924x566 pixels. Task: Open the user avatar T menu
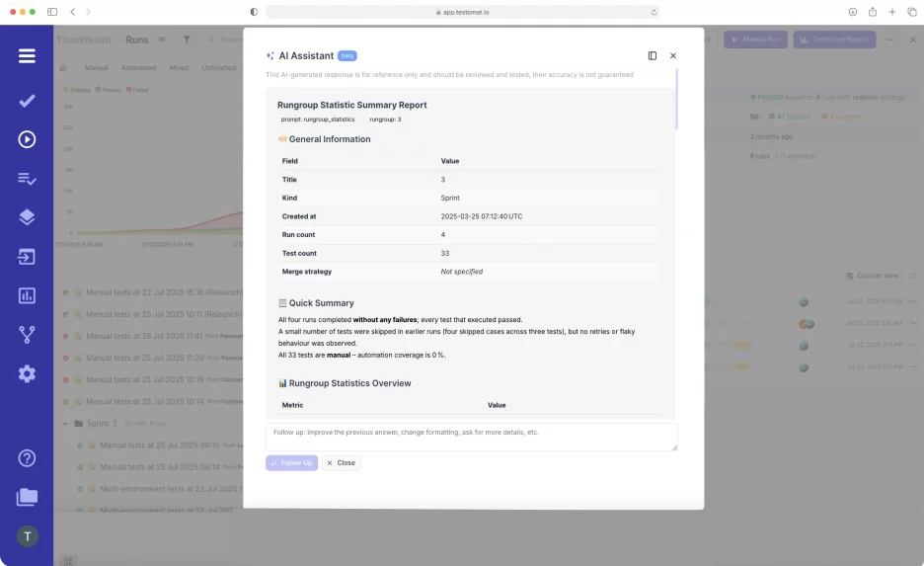pos(27,536)
